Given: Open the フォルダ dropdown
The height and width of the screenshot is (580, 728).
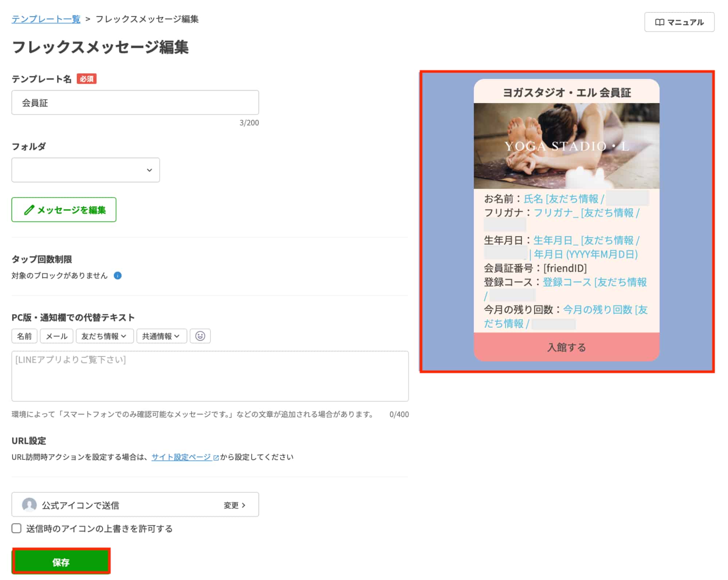Looking at the screenshot, I should [x=86, y=170].
